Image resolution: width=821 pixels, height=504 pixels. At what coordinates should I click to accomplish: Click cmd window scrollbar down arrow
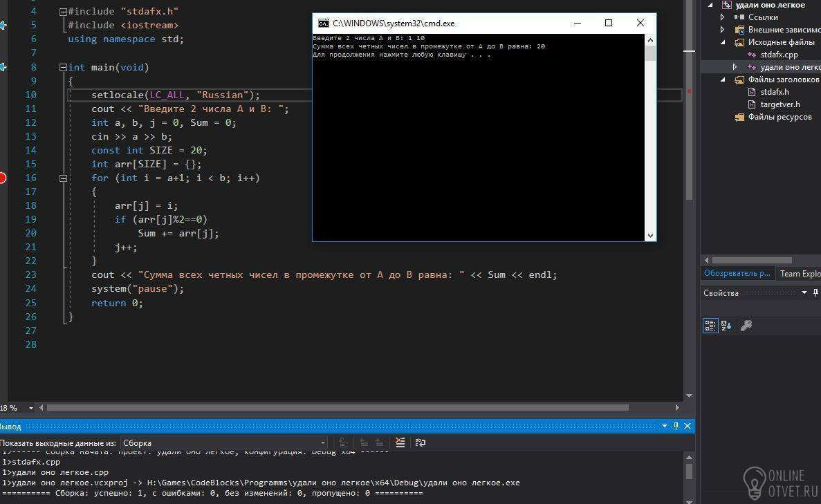[650, 236]
